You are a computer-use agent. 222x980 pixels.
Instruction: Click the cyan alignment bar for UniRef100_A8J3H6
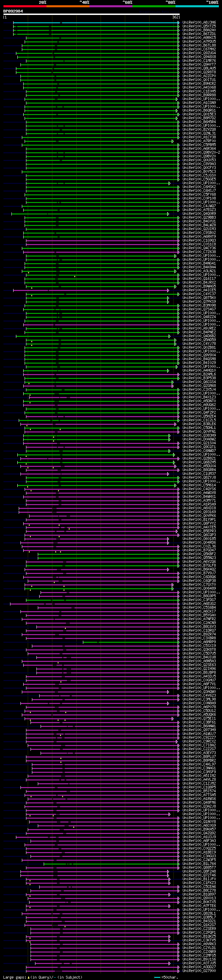pyautogui.click(x=96, y=23)
